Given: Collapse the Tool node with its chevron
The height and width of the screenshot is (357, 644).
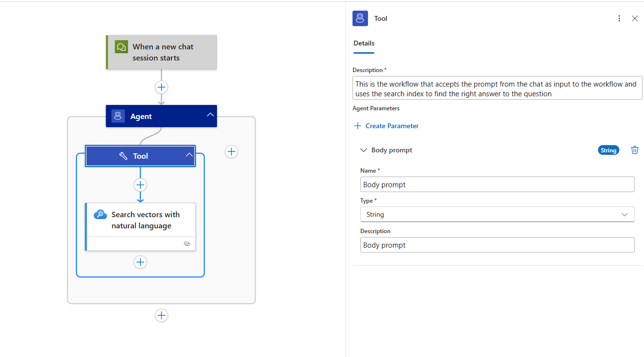Looking at the screenshot, I should point(189,155).
